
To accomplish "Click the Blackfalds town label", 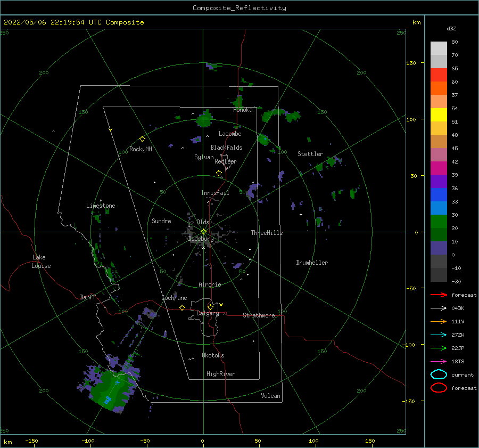I will click(226, 148).
